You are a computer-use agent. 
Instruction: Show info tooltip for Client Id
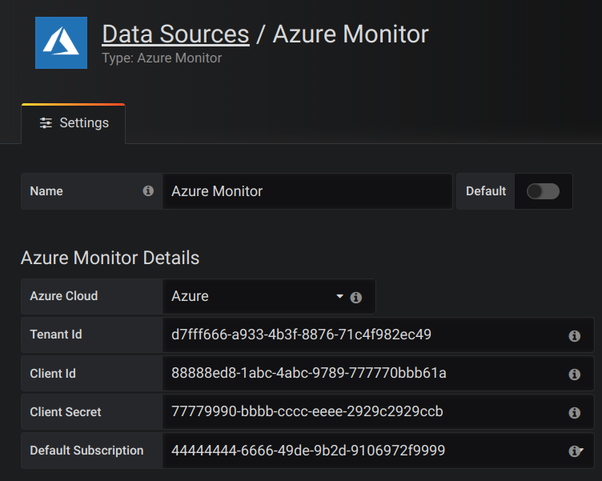(574, 374)
